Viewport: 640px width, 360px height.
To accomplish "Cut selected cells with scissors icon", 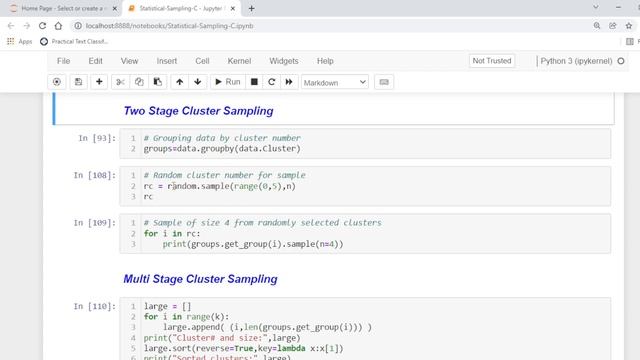I will [120, 82].
